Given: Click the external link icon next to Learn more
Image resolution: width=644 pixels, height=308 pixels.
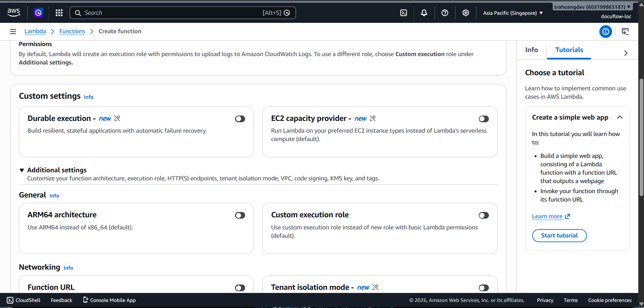Looking at the screenshot, I should click(567, 216).
